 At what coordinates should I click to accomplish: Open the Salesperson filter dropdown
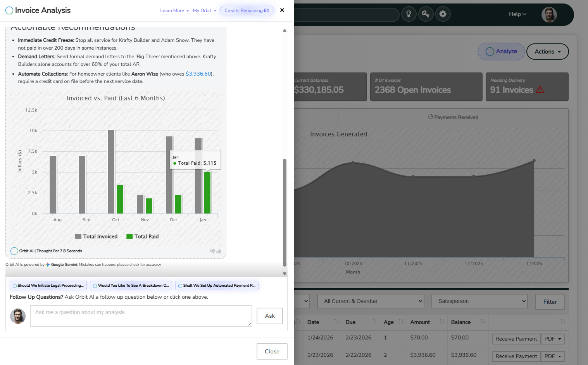click(x=479, y=301)
